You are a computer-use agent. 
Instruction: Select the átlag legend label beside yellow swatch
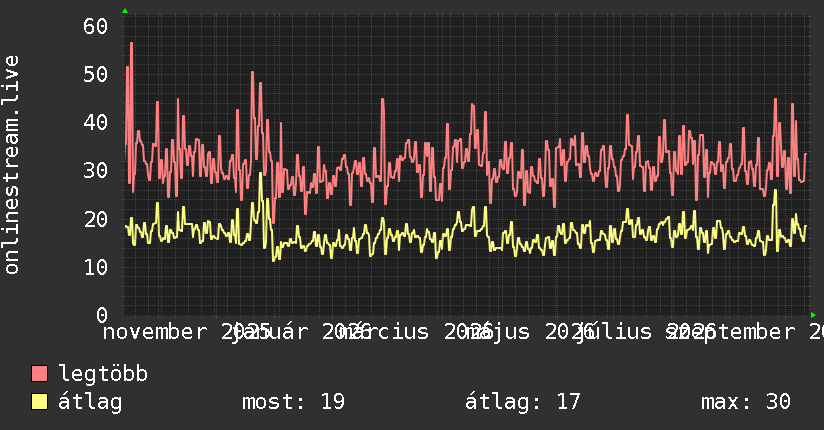click(x=90, y=402)
